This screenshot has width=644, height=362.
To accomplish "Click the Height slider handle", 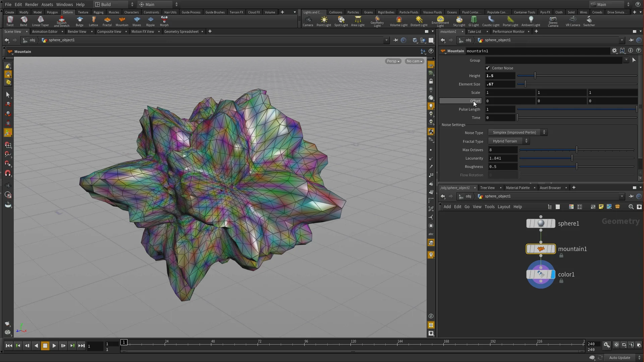I will point(535,76).
